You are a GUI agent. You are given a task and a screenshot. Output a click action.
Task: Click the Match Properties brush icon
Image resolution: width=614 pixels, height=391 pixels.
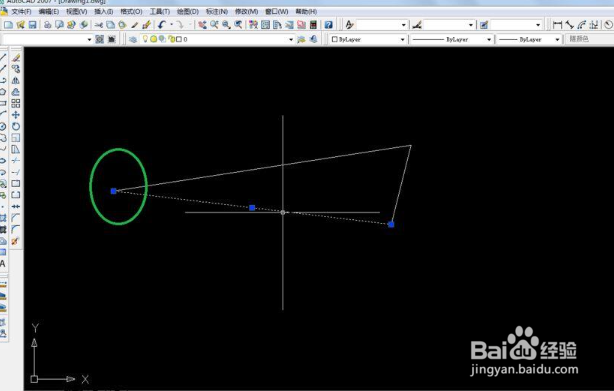tap(134, 25)
